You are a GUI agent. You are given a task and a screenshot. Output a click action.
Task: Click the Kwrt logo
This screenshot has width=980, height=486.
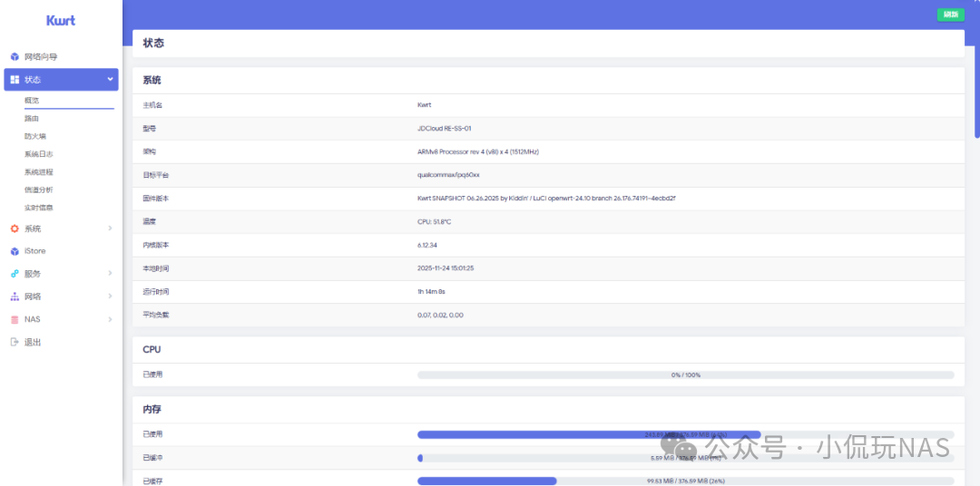tap(61, 21)
